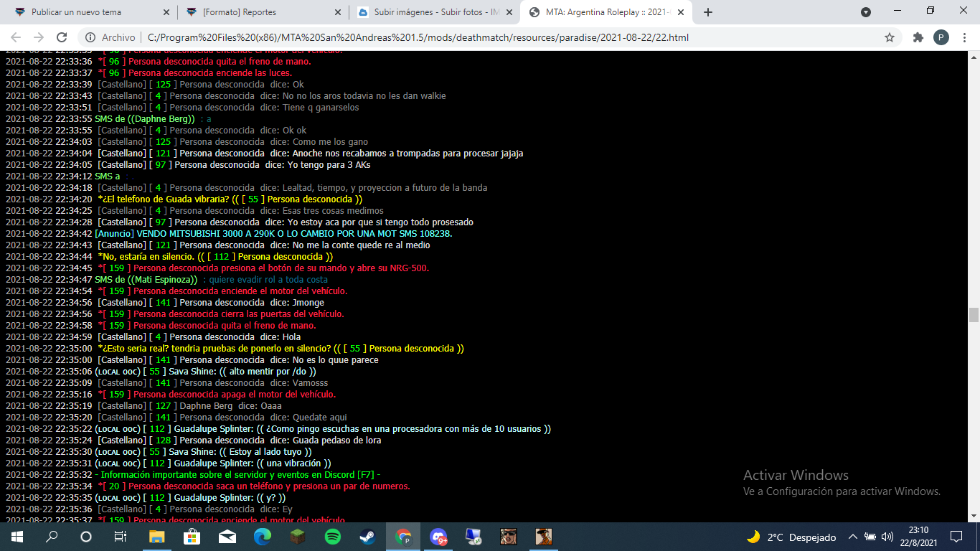The image size is (980, 551).
Task: Open the volume control tray icon
Action: pyautogui.click(x=887, y=537)
